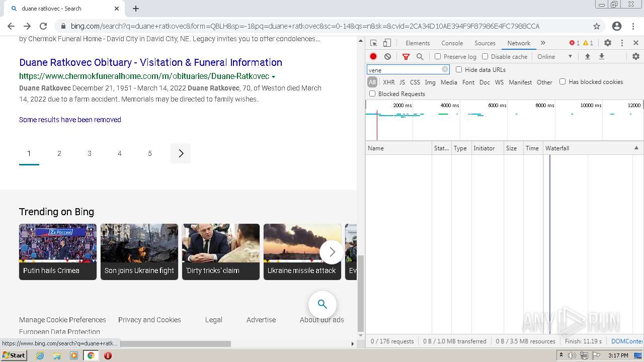Open the Online throttling dropdown

click(555, 57)
